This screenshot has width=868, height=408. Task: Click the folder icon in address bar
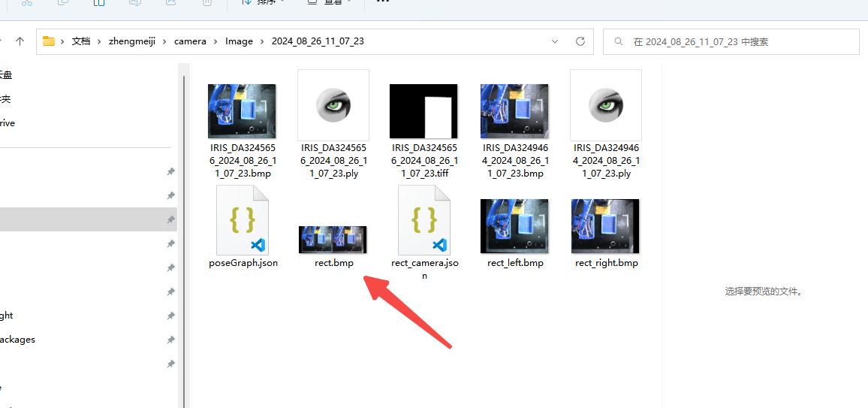click(49, 41)
